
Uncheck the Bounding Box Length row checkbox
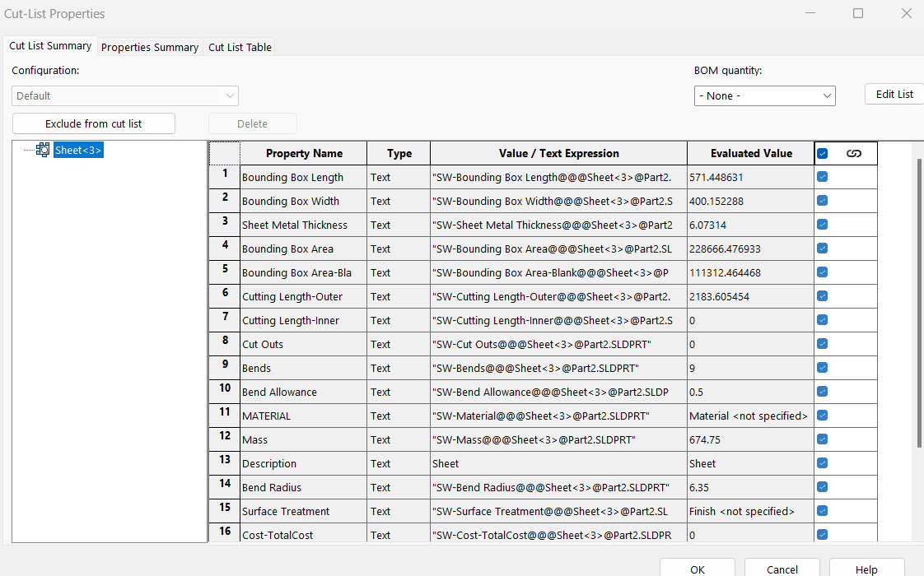[x=822, y=177]
